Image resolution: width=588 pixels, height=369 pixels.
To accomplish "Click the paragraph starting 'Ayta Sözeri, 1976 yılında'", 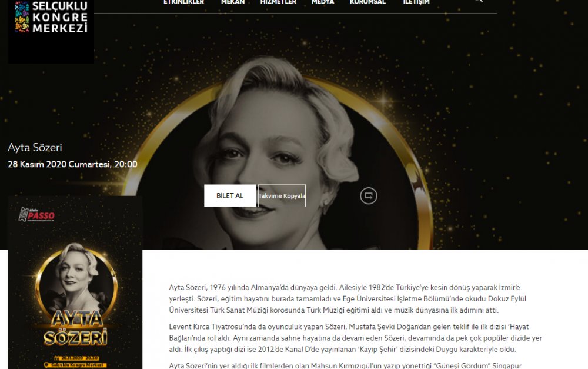I will pos(348,299).
